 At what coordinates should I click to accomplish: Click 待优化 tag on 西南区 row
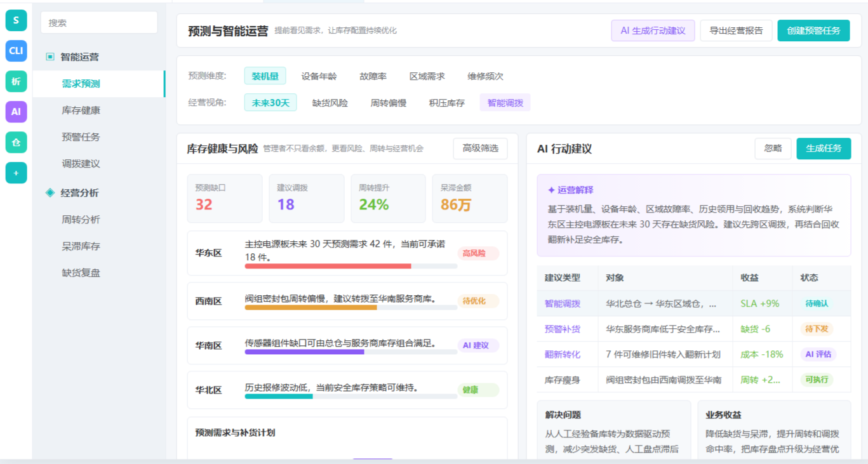(478, 301)
